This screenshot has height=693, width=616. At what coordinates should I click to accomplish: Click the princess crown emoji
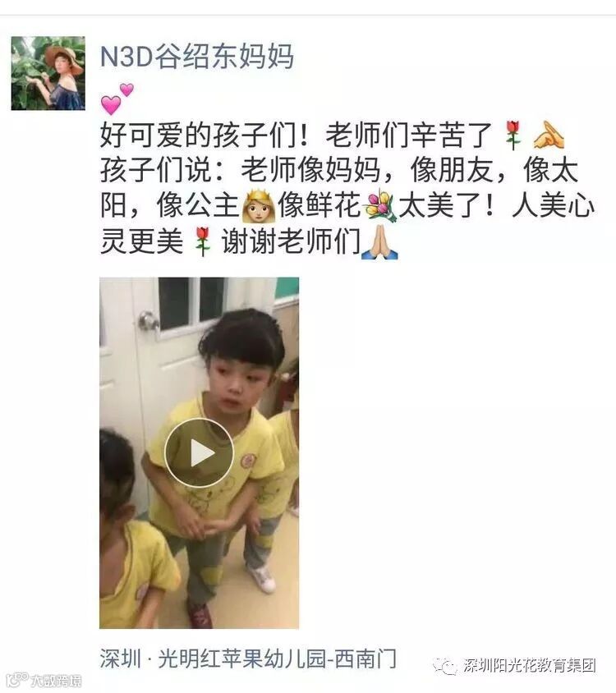click(259, 206)
